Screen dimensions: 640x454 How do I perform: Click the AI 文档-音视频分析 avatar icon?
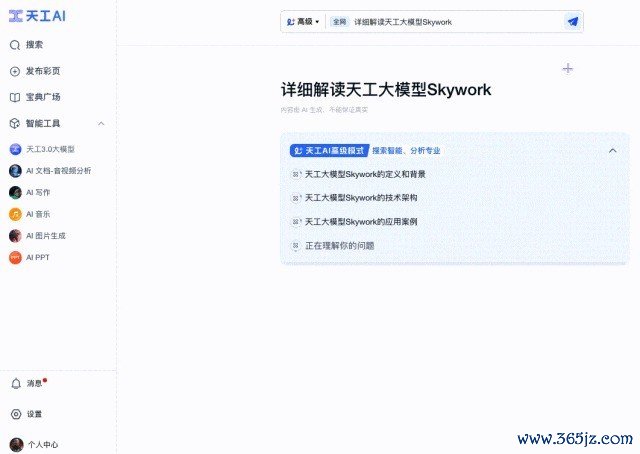pyautogui.click(x=15, y=171)
